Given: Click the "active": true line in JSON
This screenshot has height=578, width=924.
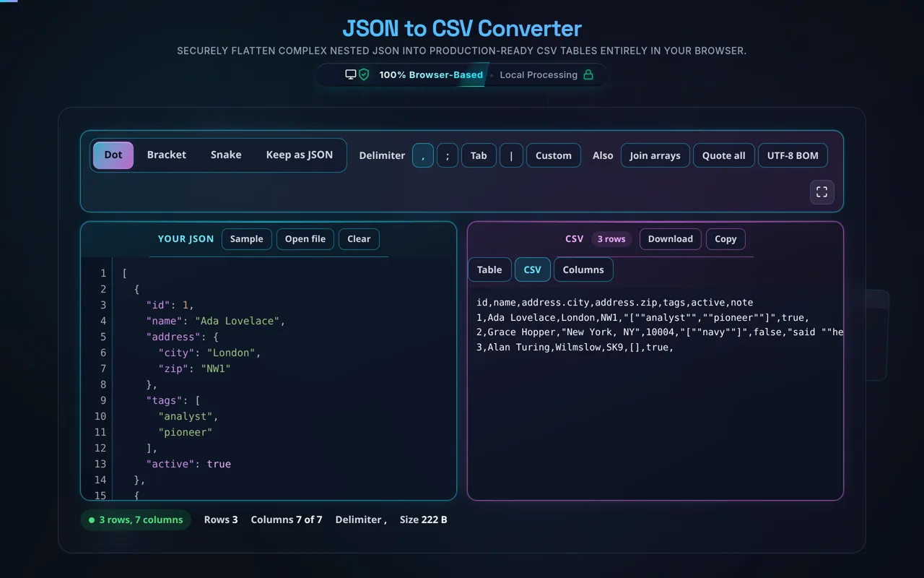Looking at the screenshot, I should point(188,464).
